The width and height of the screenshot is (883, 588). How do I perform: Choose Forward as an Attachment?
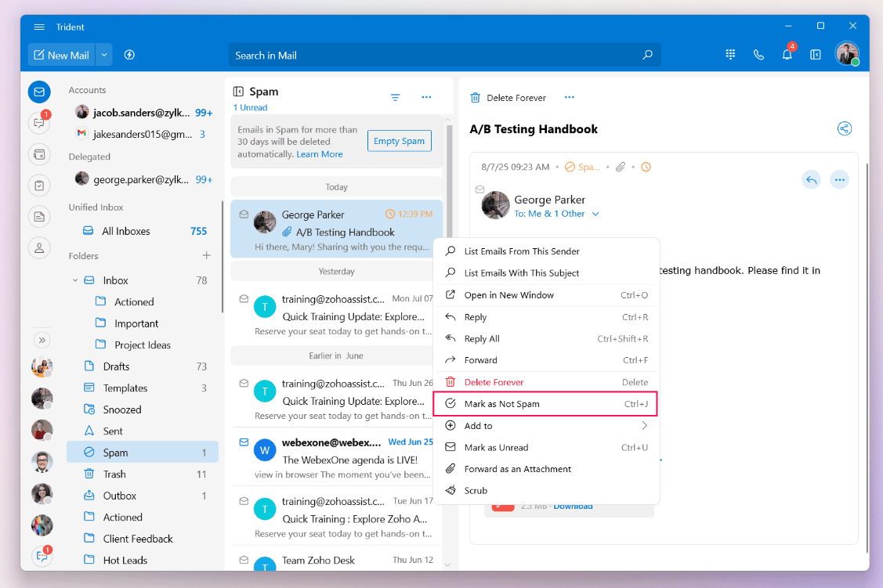click(546, 469)
